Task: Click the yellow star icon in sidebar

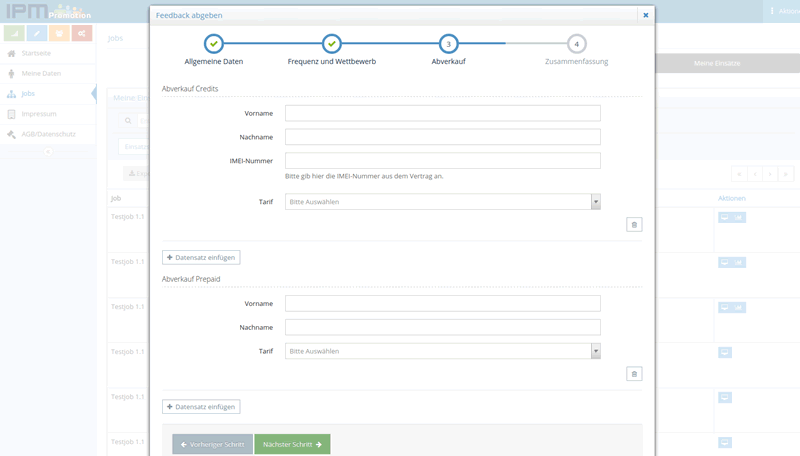Action: pos(59,33)
